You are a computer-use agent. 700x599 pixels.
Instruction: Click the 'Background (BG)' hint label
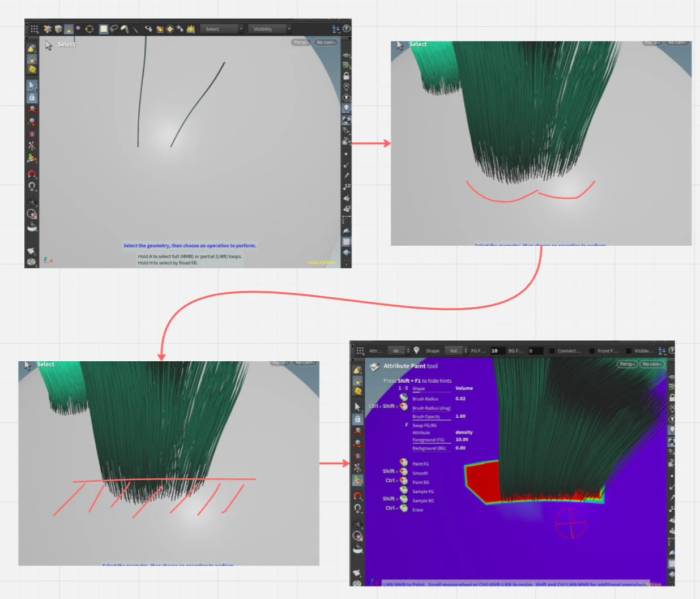click(x=429, y=448)
